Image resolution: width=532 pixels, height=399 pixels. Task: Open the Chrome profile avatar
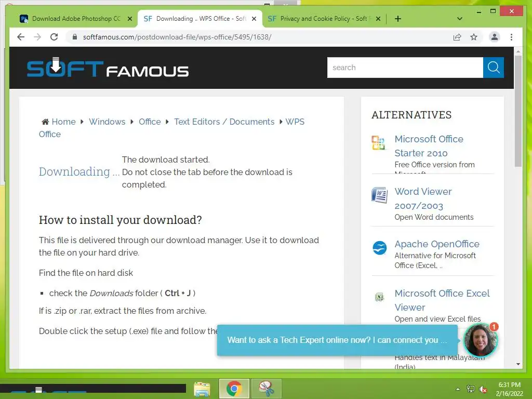tap(495, 37)
